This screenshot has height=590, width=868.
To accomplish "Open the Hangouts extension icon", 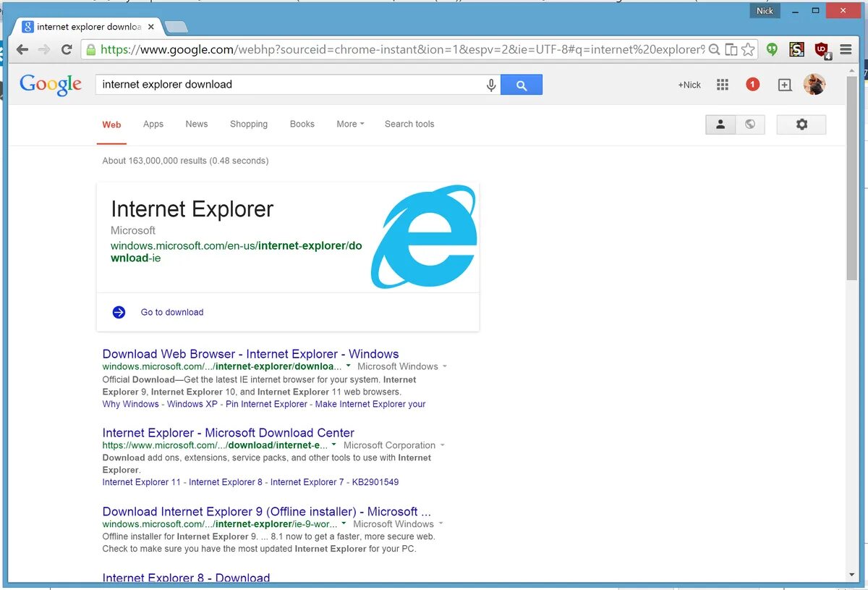I will coord(773,50).
